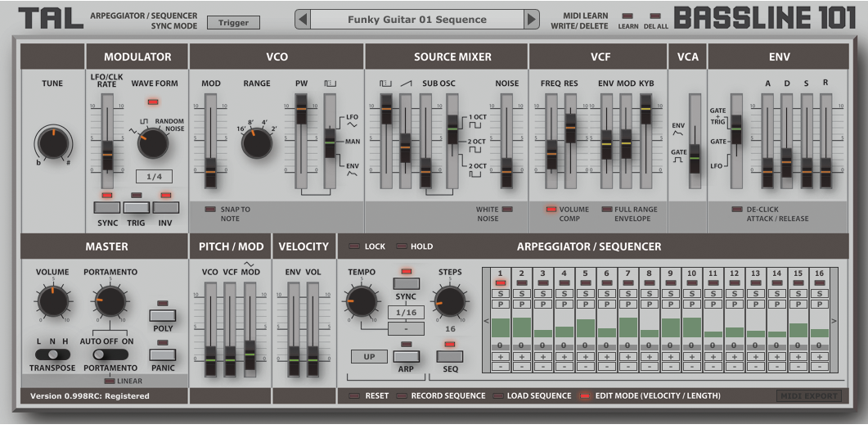This screenshot has width=868, height=429.
Task: Toggle the Snap To Note LED
Action: (x=209, y=210)
